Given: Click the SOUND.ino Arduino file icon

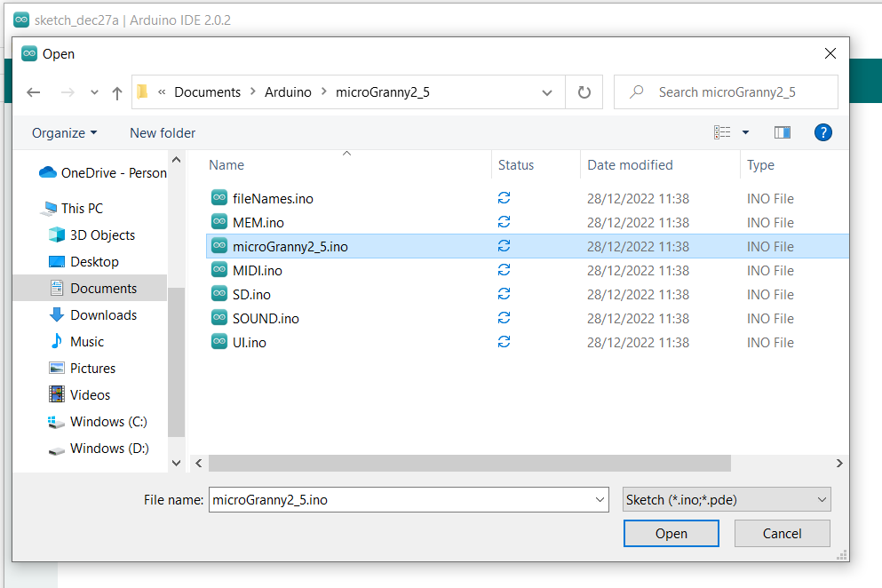Looking at the screenshot, I should tap(219, 317).
